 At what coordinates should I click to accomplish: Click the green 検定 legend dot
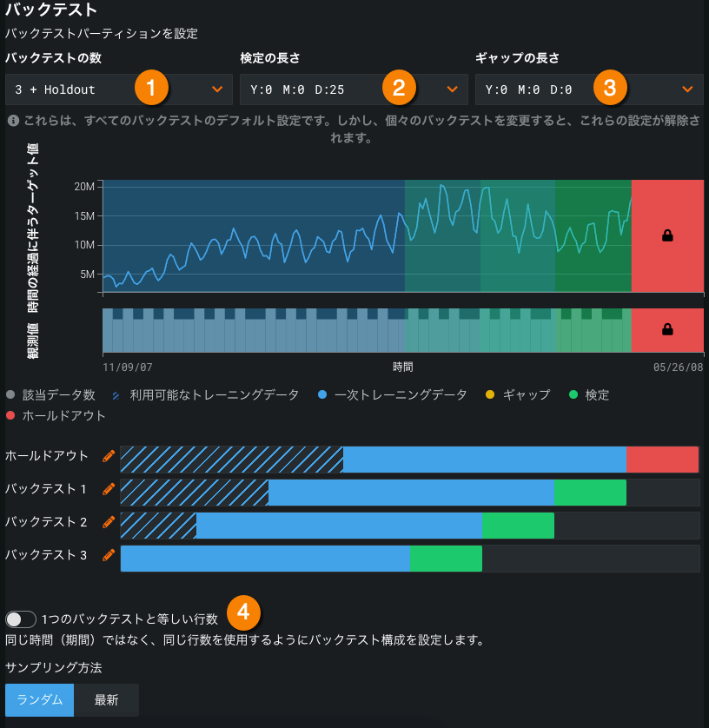point(573,395)
